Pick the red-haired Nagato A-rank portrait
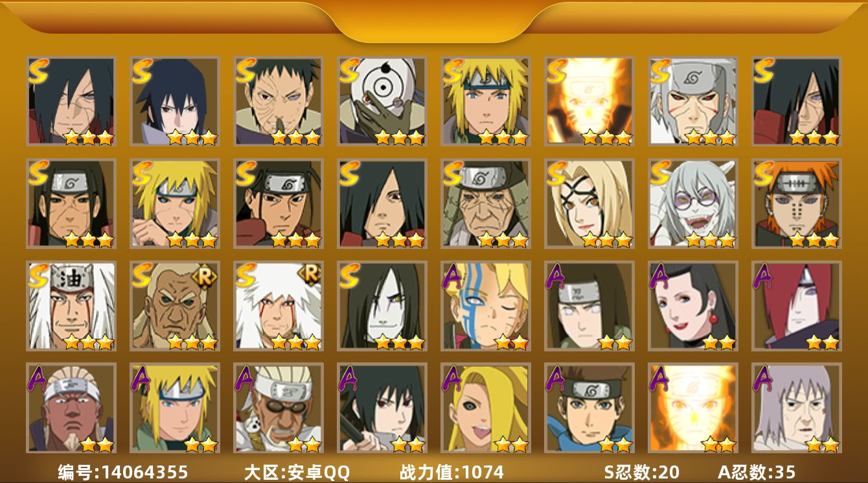868x483 pixels. [x=797, y=306]
